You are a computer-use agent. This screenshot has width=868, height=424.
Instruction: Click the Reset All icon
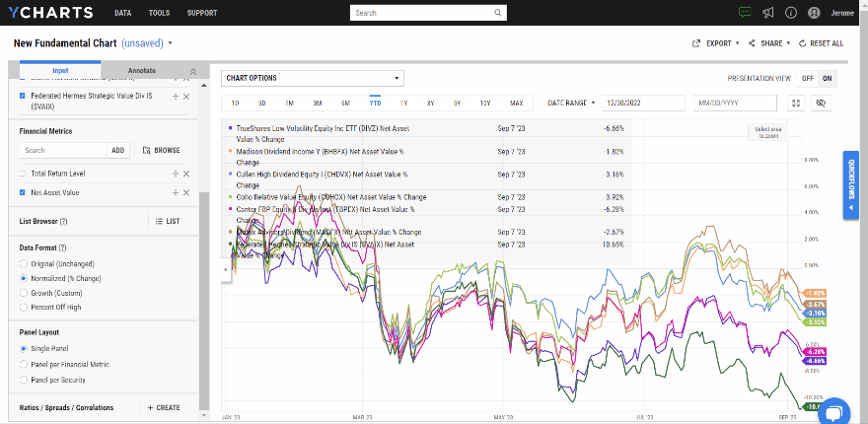pos(802,43)
